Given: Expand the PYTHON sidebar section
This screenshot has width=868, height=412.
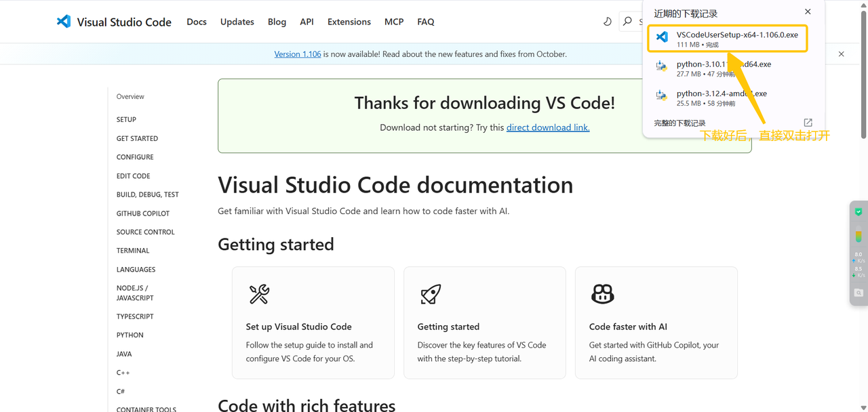Looking at the screenshot, I should [130, 335].
